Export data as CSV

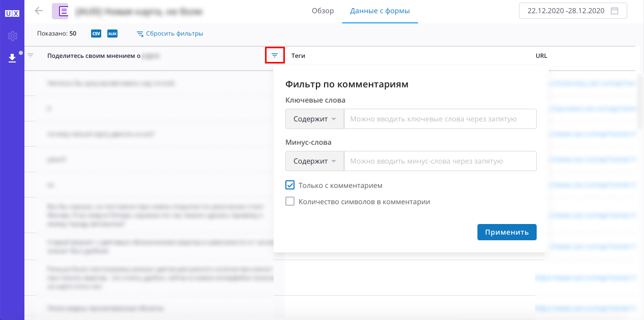[x=96, y=34]
